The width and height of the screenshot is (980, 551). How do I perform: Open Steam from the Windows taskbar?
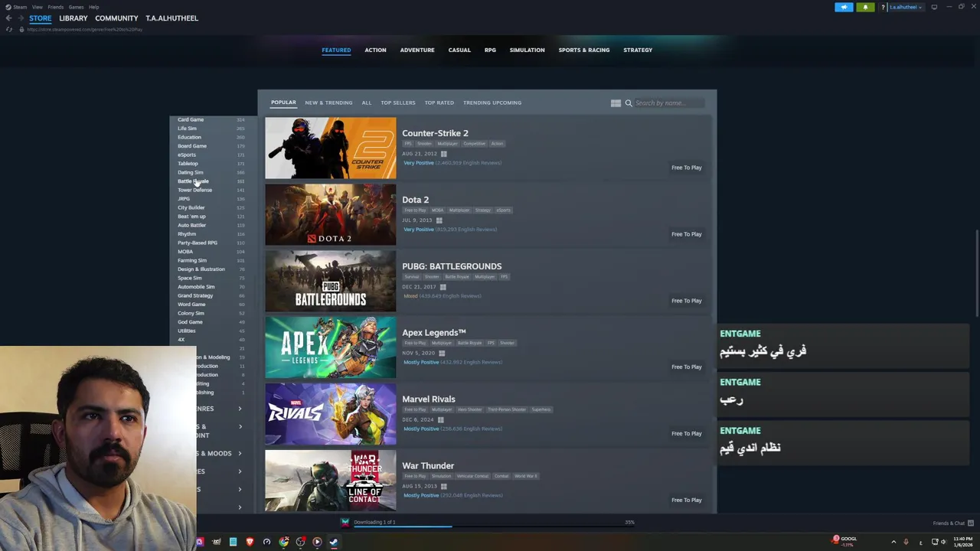[334, 542]
